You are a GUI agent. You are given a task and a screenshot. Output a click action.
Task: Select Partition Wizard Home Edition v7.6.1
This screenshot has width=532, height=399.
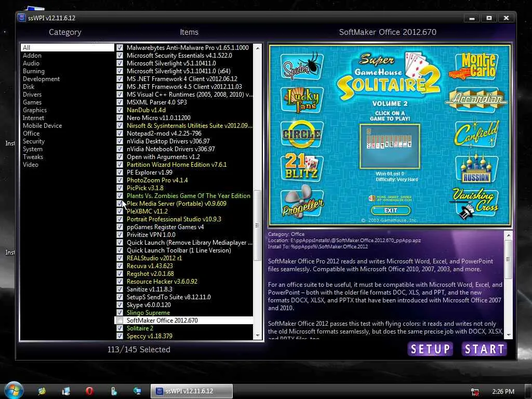pyautogui.click(x=177, y=165)
